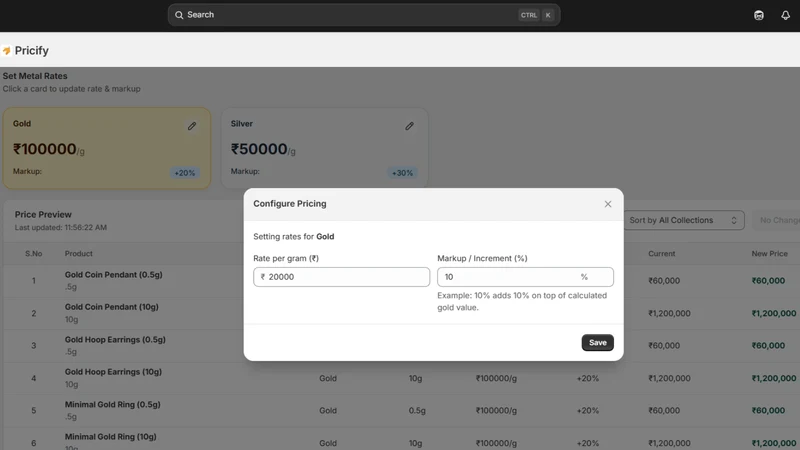Image resolution: width=800 pixels, height=450 pixels.
Task: Click the ₹100000/g gold rate value
Action: [49, 149]
